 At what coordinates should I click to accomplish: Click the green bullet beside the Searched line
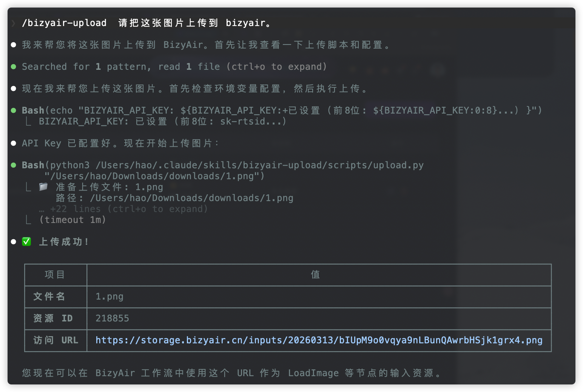(x=14, y=67)
